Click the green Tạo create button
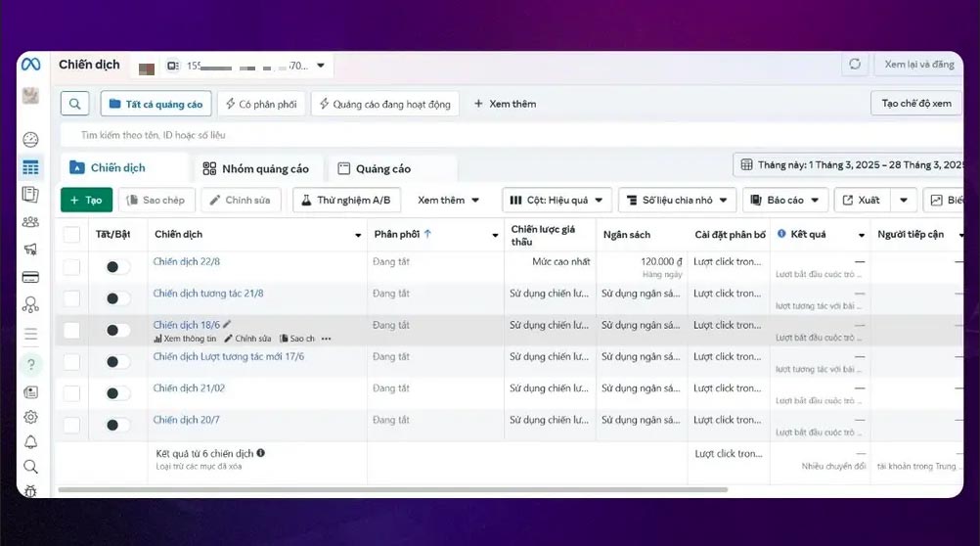980x546 pixels. click(x=86, y=201)
